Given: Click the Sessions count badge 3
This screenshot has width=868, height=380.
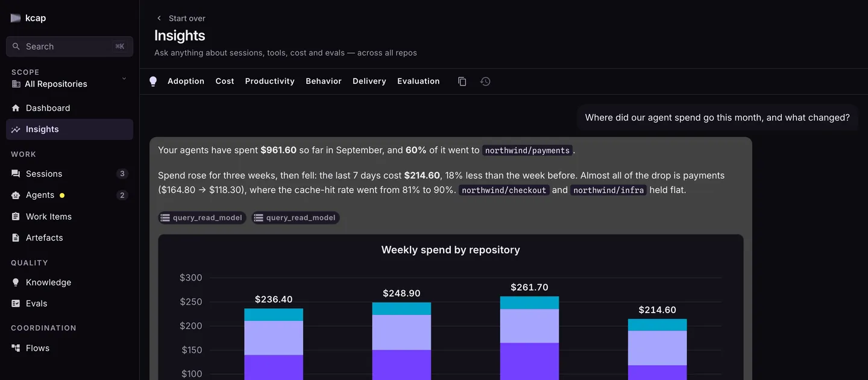Looking at the screenshot, I should pos(122,174).
